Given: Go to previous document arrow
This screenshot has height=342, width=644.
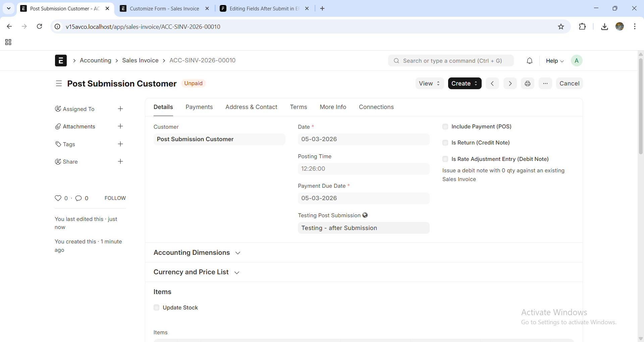Looking at the screenshot, I should (x=492, y=83).
